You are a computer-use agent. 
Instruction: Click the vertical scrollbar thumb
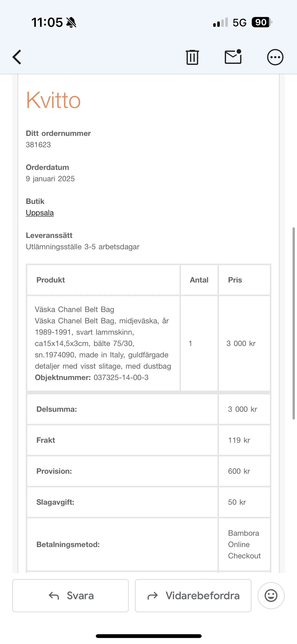click(x=294, y=323)
